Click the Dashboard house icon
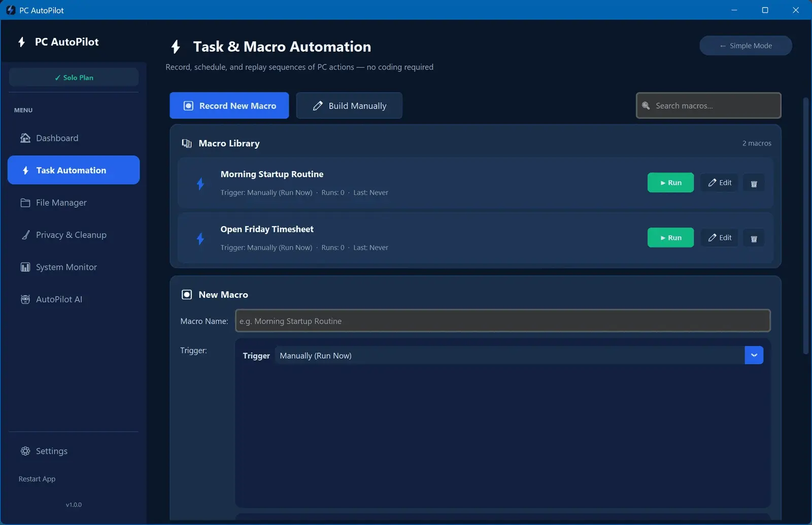 (25, 138)
